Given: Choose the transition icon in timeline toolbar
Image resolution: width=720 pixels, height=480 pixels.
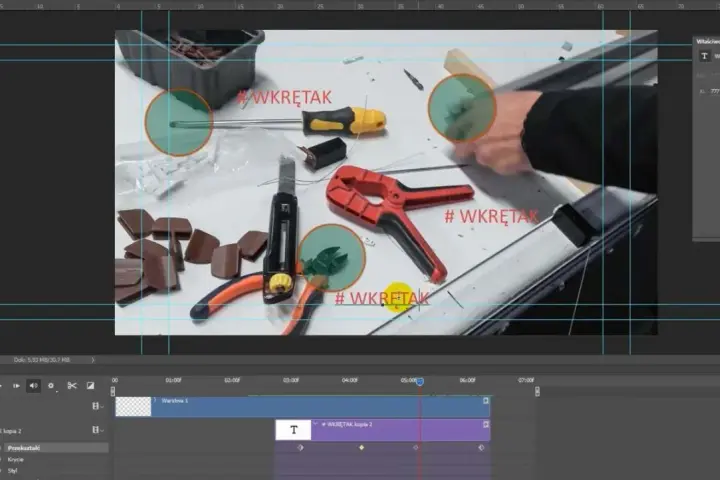Looking at the screenshot, I should [90, 385].
